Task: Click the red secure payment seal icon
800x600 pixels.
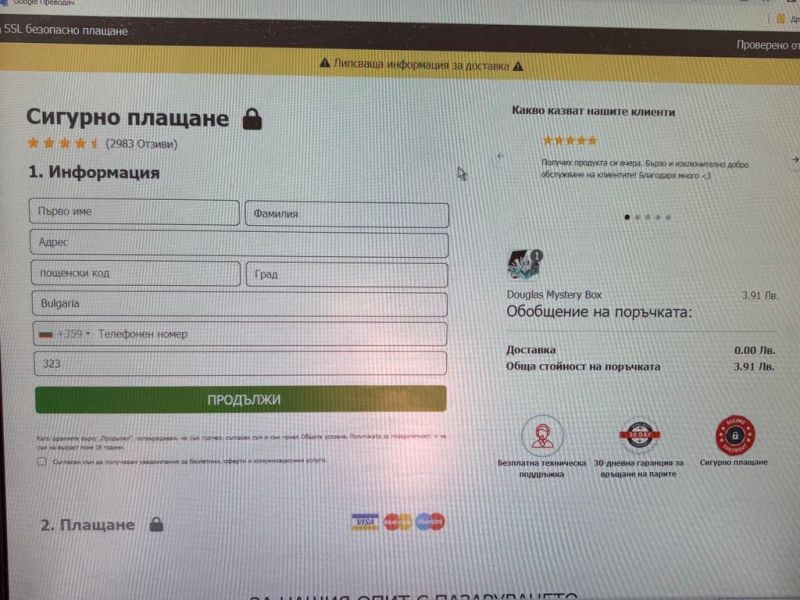Action: pos(735,435)
